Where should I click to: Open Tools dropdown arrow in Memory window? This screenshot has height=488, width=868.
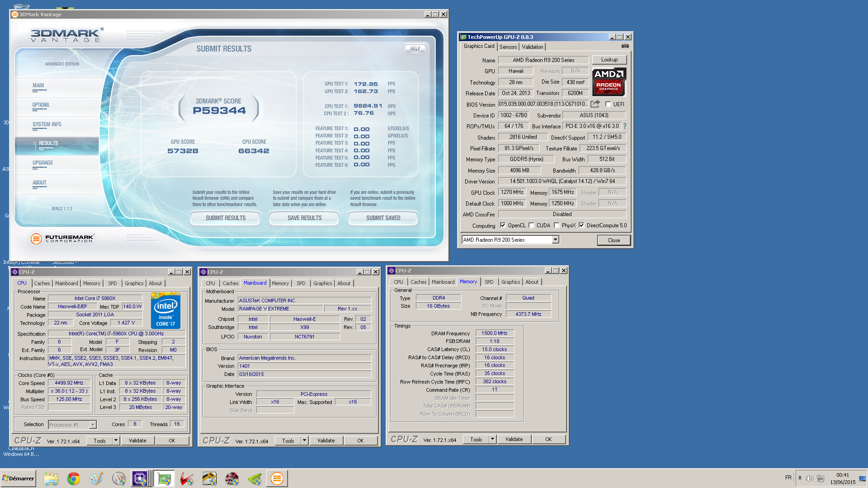coord(492,439)
